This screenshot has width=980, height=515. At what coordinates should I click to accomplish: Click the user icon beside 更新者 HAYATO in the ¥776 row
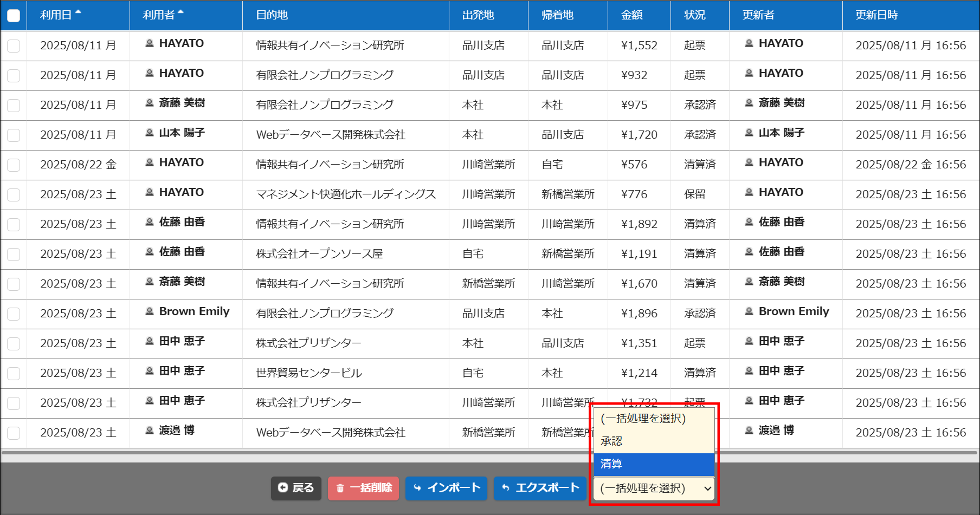pyautogui.click(x=749, y=192)
